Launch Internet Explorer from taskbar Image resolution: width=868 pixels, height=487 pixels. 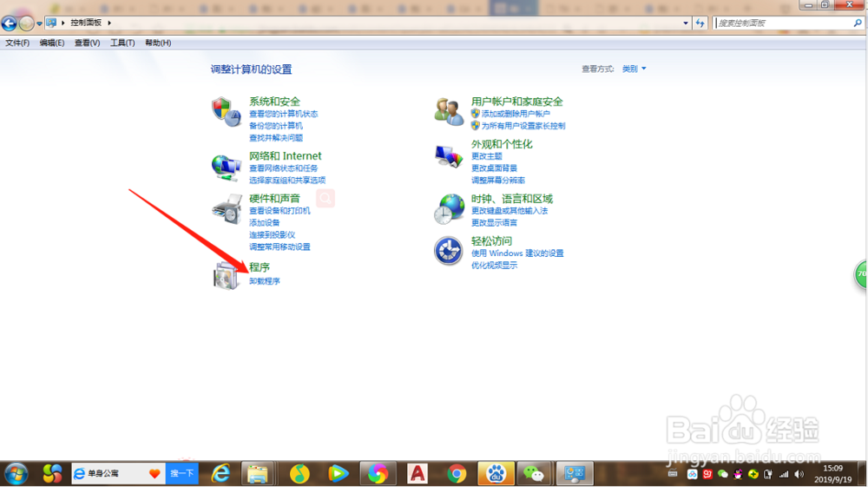221,474
